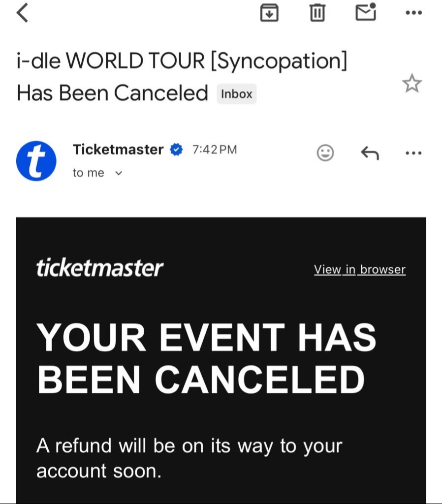Tap the 7:42 PM timestamp
This screenshot has height=504, width=442.
click(x=215, y=150)
